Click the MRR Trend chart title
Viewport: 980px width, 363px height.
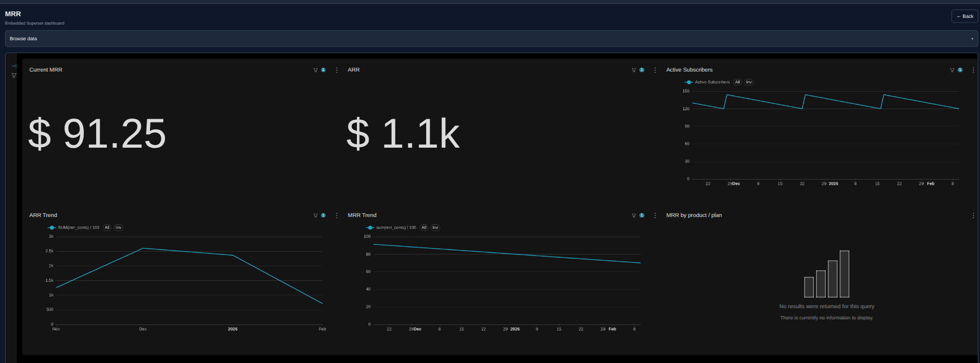362,215
